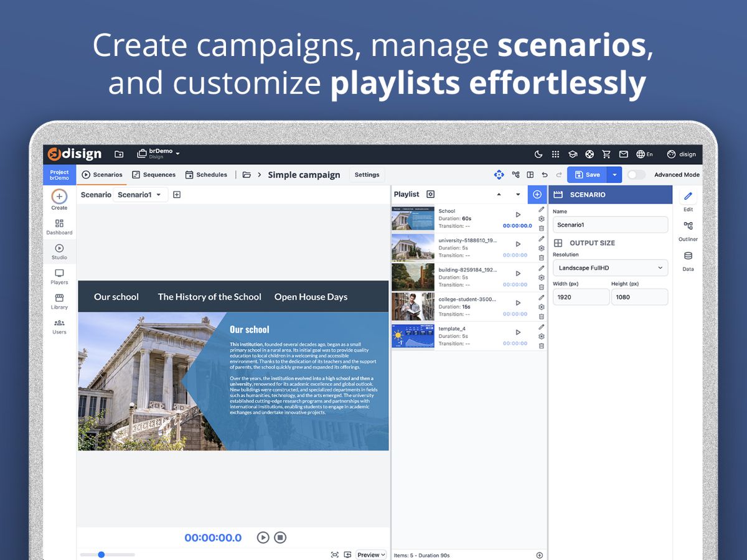Open the Playlist settings gear icon
Screen dimensions: 747x560
430,195
